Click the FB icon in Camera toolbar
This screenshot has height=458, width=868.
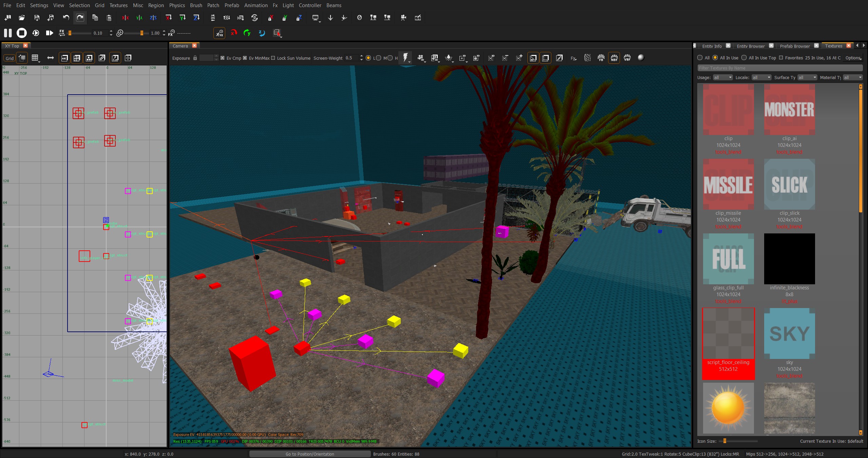click(x=601, y=58)
